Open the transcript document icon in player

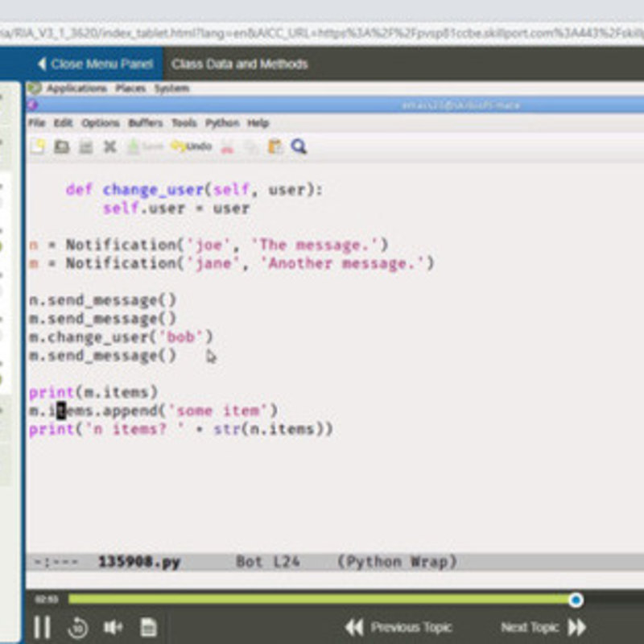coord(148,627)
